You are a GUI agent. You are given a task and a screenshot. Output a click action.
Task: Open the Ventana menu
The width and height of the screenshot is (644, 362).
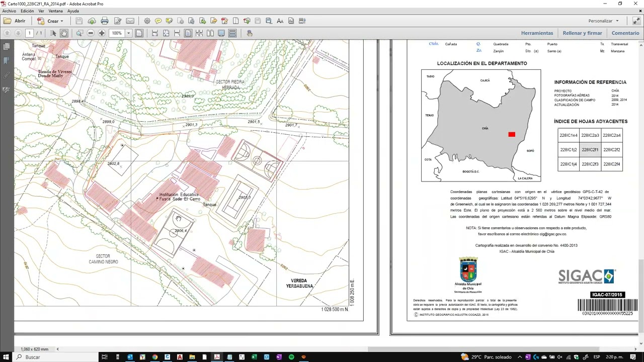tap(56, 11)
